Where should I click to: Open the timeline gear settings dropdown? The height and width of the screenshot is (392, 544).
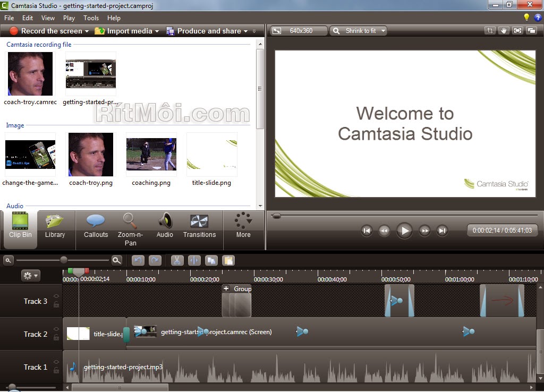[x=30, y=276]
